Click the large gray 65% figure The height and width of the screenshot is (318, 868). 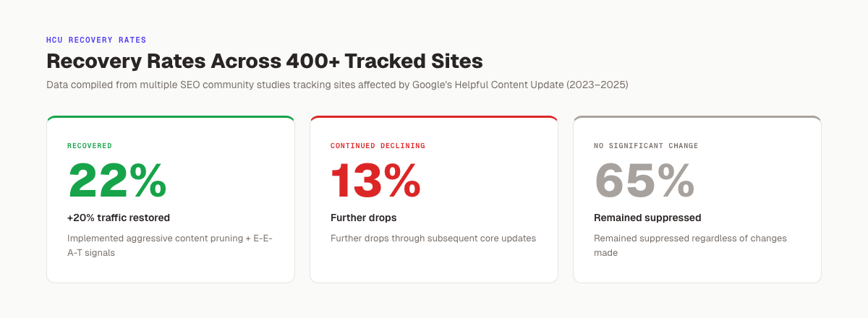[x=644, y=181]
